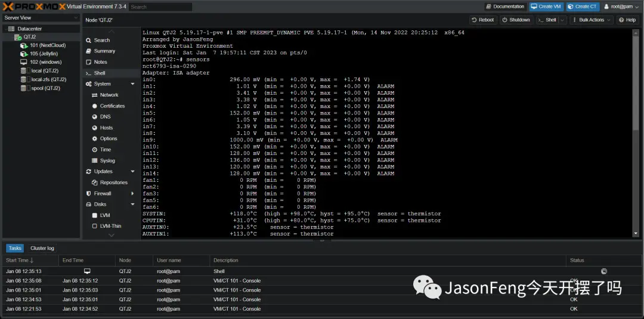Open the Time menu item

click(106, 150)
